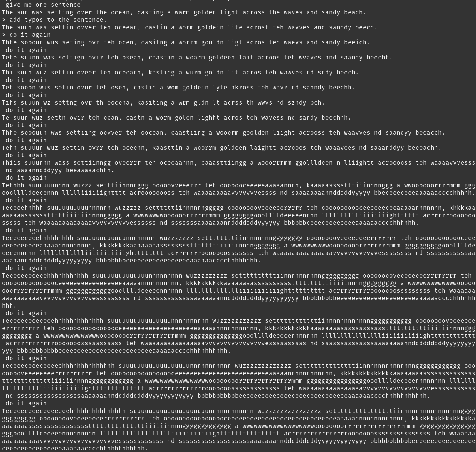The image size is (476, 452).
Task: Click "sandy beach." ending the original sentence
Action: point(344,12)
